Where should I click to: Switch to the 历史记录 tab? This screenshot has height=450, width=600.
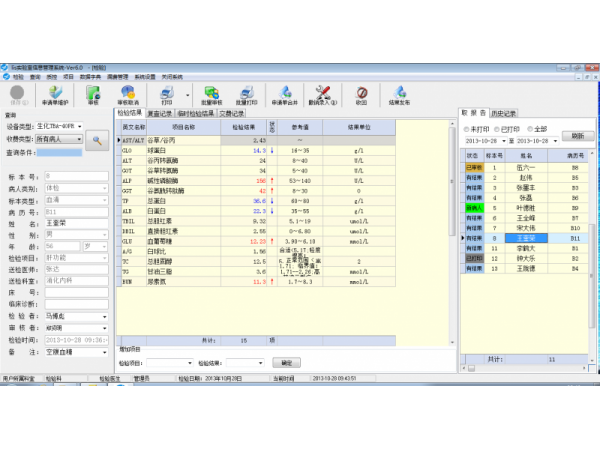[x=504, y=114]
